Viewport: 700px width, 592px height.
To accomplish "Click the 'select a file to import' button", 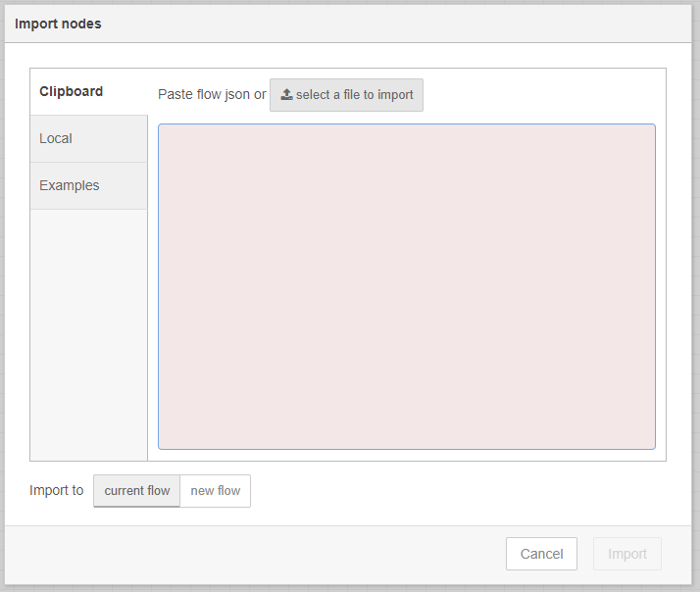I will pos(346,95).
